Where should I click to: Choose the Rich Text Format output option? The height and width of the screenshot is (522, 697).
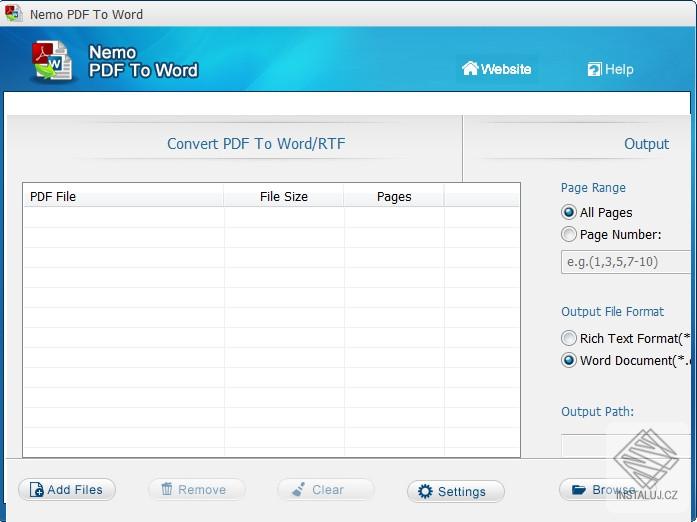(569, 338)
